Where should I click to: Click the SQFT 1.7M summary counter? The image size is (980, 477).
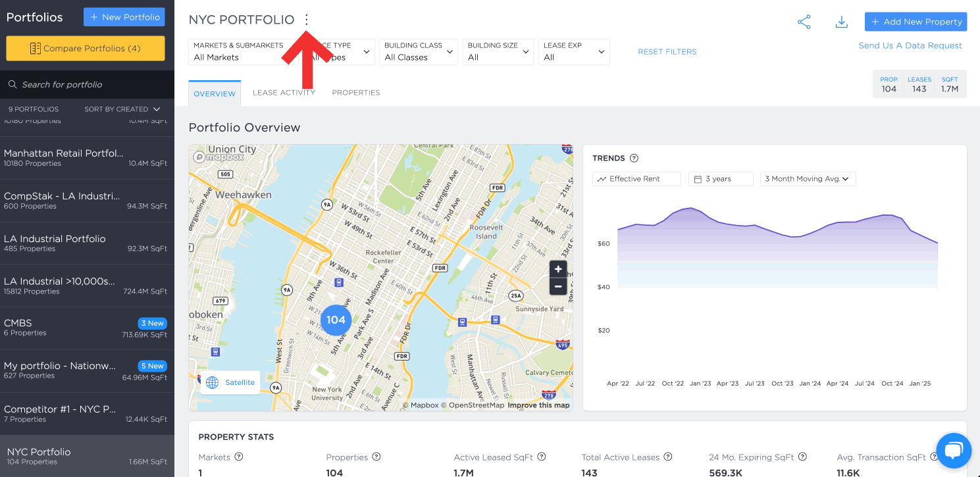(x=950, y=84)
